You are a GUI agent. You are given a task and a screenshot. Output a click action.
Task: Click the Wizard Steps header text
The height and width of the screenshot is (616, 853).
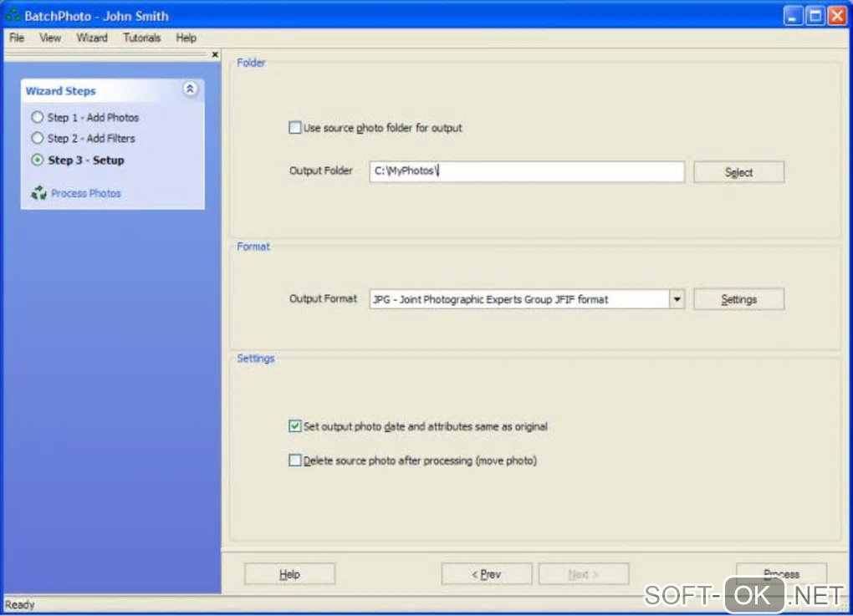pos(60,91)
